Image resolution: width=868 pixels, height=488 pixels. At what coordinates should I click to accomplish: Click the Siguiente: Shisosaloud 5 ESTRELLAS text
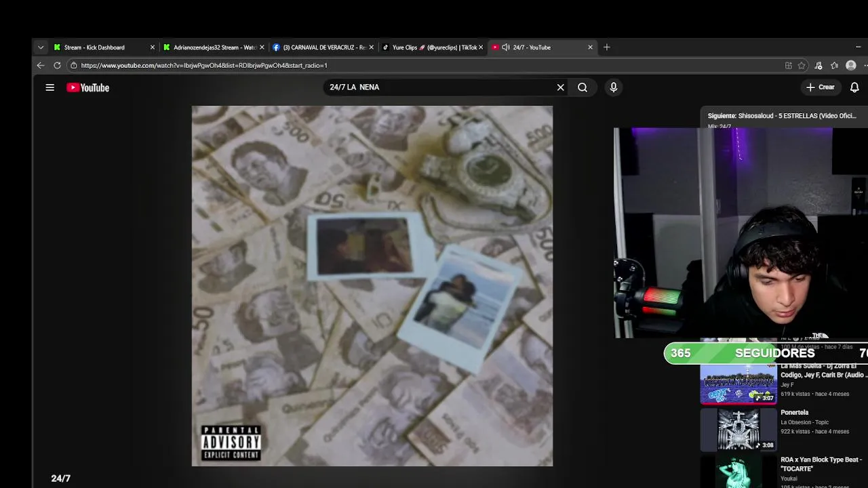782,116
